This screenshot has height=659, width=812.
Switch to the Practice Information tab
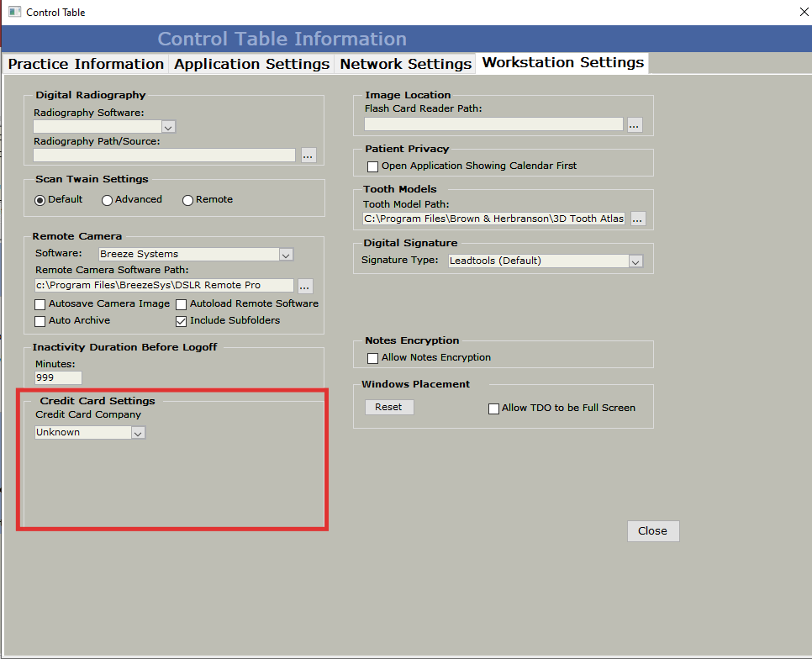pyautogui.click(x=86, y=64)
